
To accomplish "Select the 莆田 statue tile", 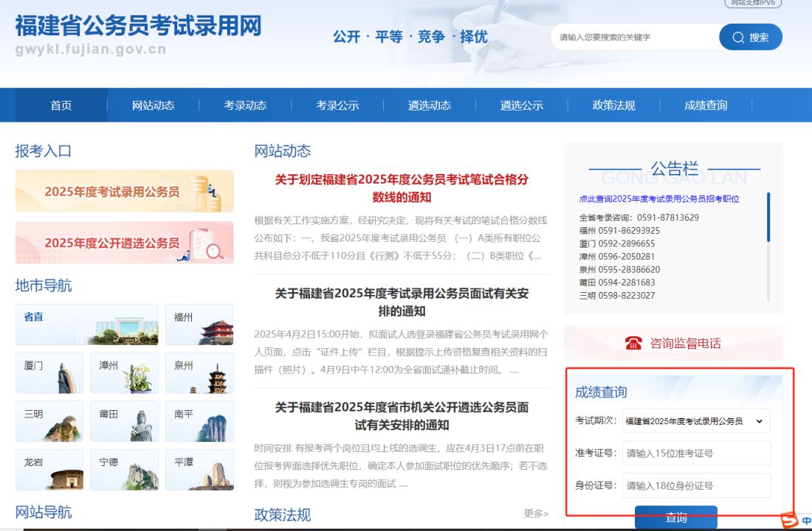I will coord(124,421).
